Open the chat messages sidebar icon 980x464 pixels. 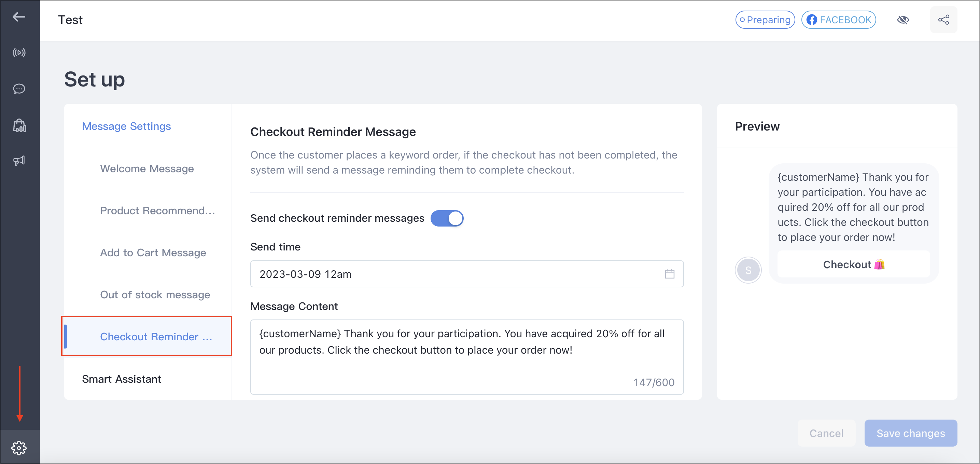[19, 89]
